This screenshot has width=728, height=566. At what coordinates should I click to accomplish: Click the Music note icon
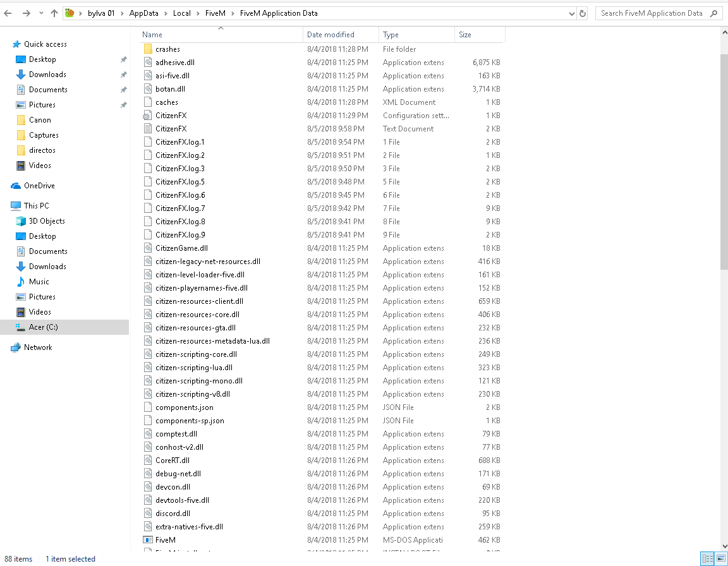pyautogui.click(x=21, y=282)
